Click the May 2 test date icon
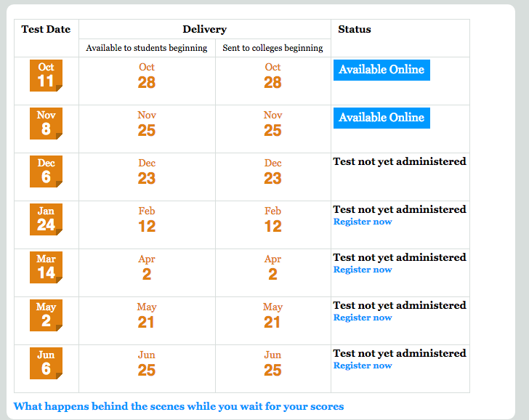The image size is (529, 420). click(46, 315)
